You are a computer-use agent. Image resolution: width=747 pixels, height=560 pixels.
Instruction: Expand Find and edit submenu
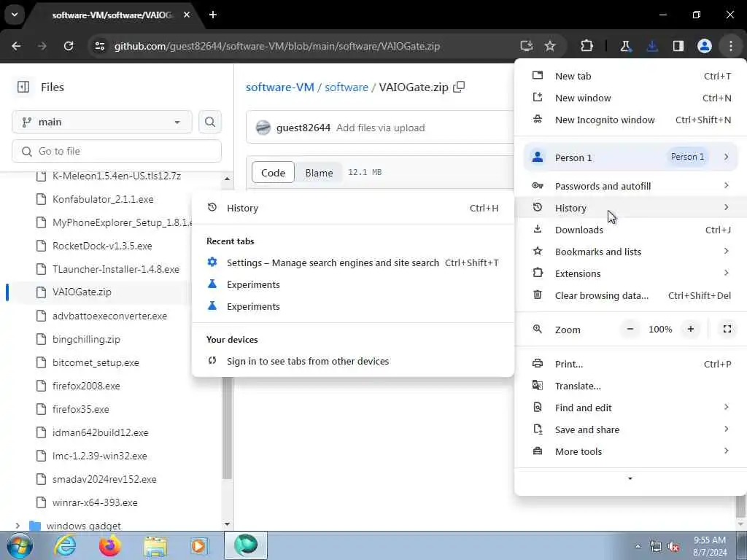point(630,408)
